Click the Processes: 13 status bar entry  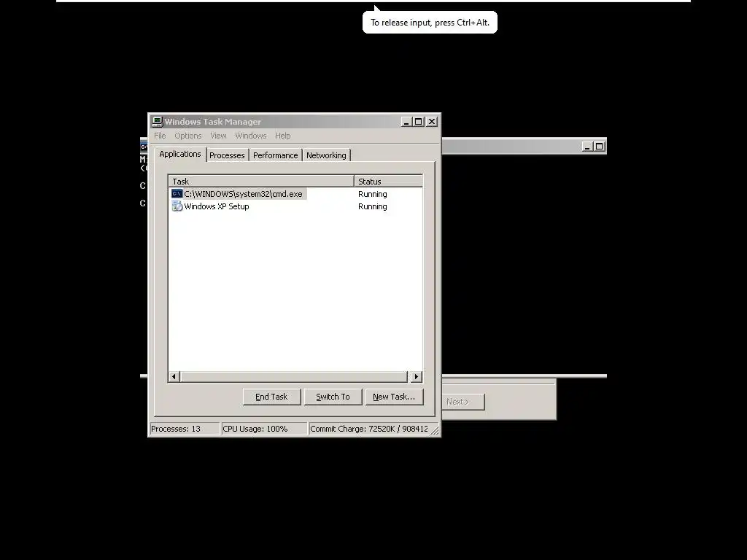tap(185, 429)
